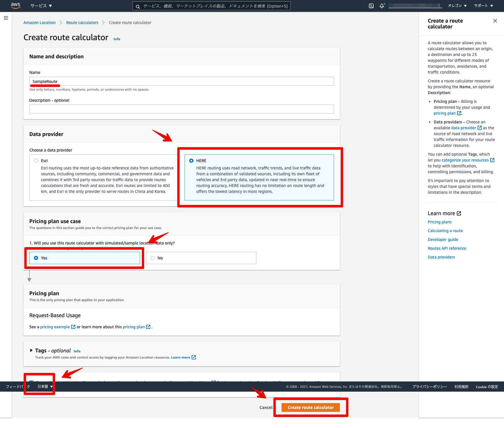Open Calculating a route link
The height and width of the screenshot is (428, 504).
point(445,231)
